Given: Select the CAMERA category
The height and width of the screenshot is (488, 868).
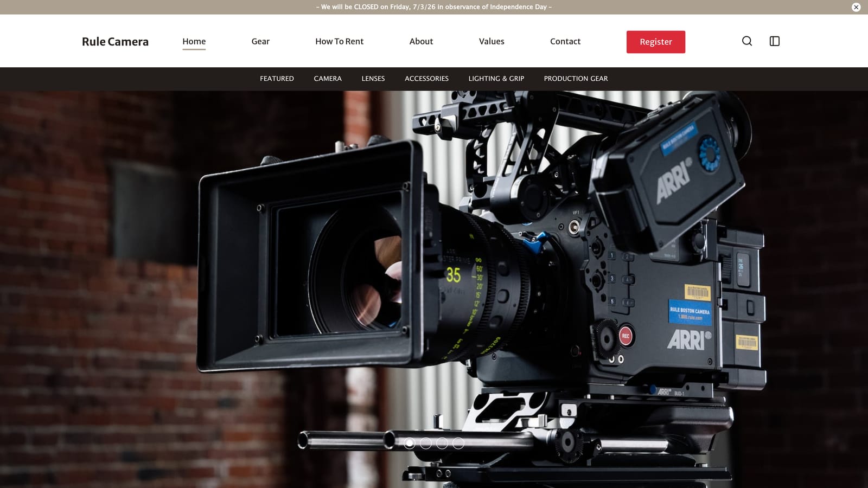Looking at the screenshot, I should 328,79.
